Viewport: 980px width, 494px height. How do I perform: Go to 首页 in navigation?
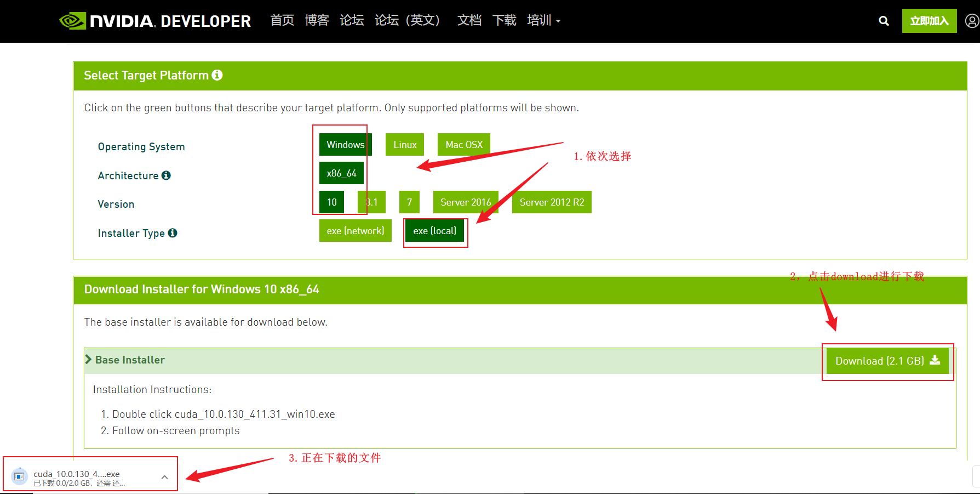282,21
